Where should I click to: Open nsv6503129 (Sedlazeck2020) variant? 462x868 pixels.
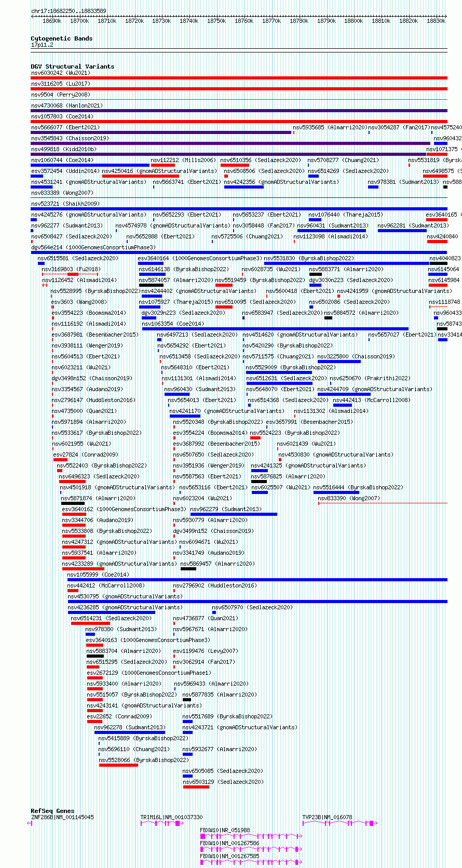(223, 782)
